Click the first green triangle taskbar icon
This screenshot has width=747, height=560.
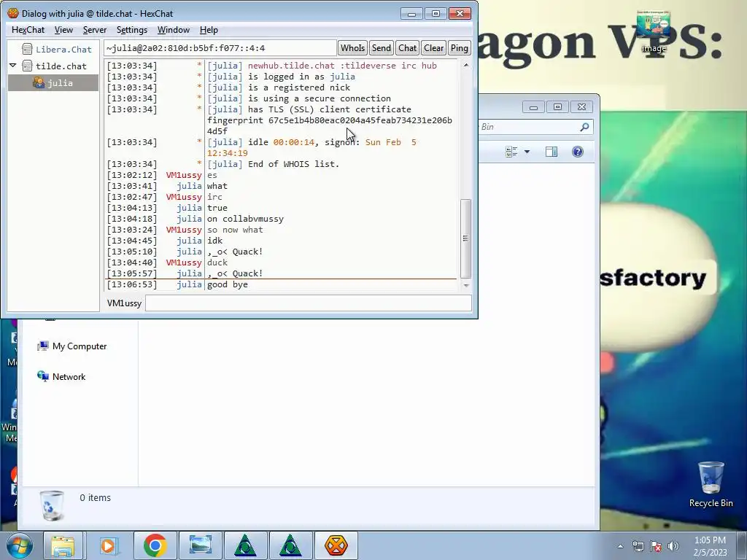[x=245, y=545]
